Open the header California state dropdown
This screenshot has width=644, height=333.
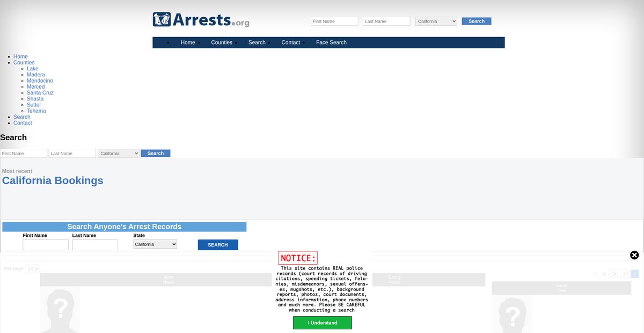[436, 21]
